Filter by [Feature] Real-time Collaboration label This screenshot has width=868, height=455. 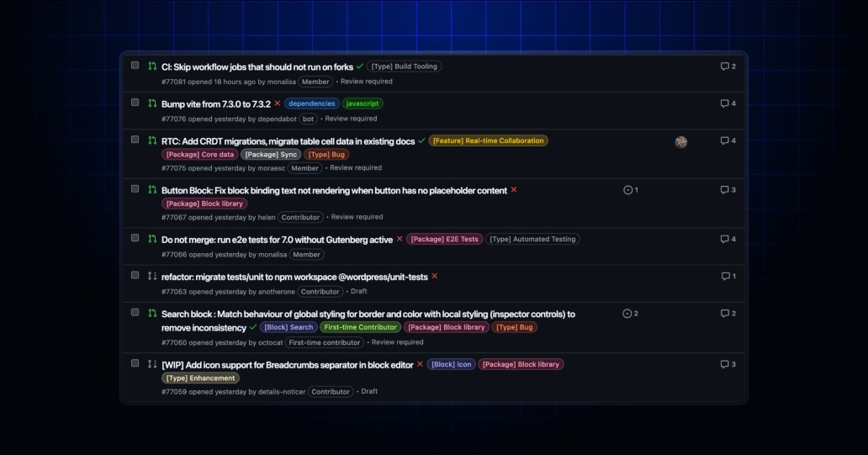pos(488,140)
